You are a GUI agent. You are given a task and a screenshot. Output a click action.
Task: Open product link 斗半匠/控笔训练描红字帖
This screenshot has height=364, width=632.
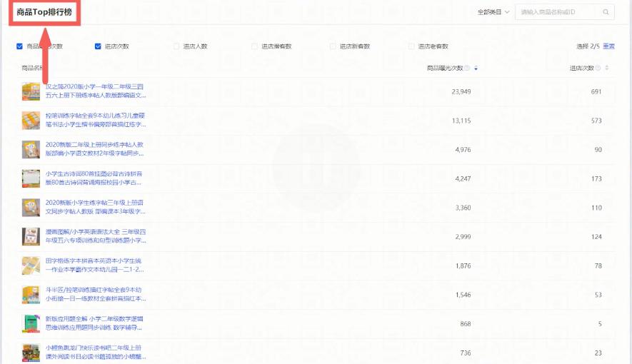pyautogui.click(x=96, y=294)
